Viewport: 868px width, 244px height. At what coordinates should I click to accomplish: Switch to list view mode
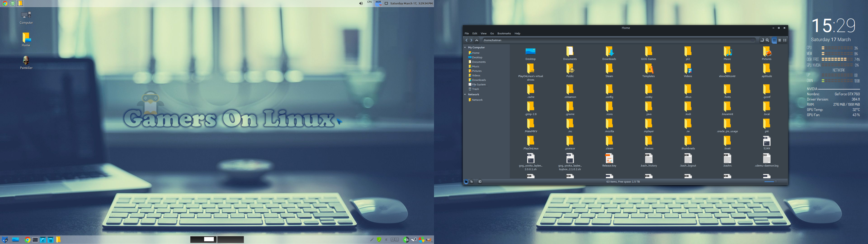(x=779, y=40)
